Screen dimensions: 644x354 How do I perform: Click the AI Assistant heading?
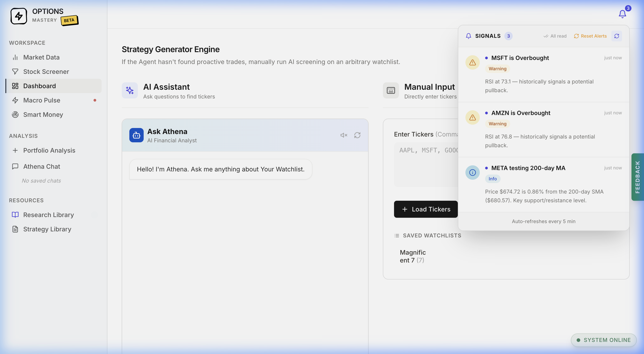point(166,87)
